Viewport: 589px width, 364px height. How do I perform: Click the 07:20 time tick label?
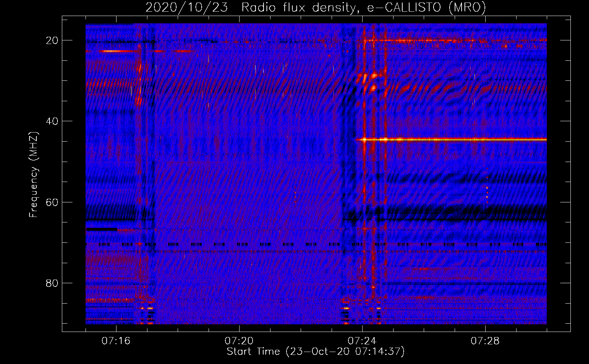[239, 341]
